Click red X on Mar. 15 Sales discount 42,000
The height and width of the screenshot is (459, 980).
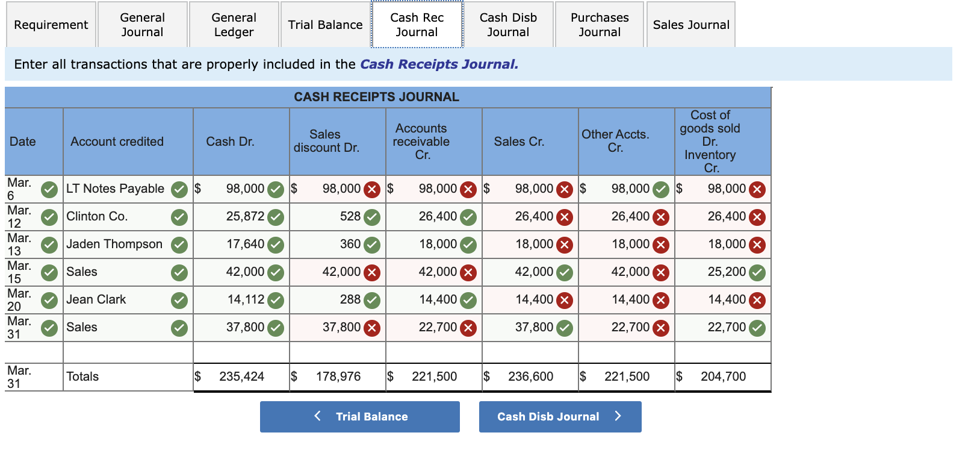click(x=372, y=273)
